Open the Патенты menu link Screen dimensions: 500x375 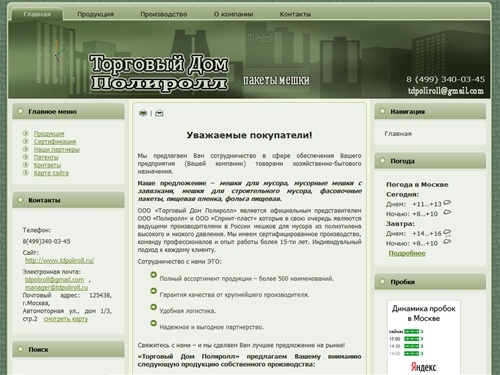[46, 157]
